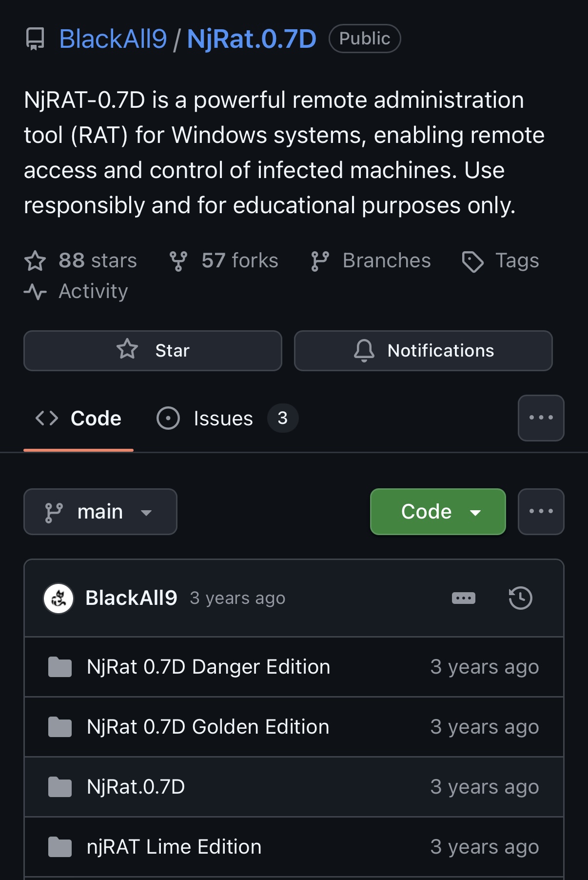Go to the BlackAll9 owner profile link

point(113,39)
